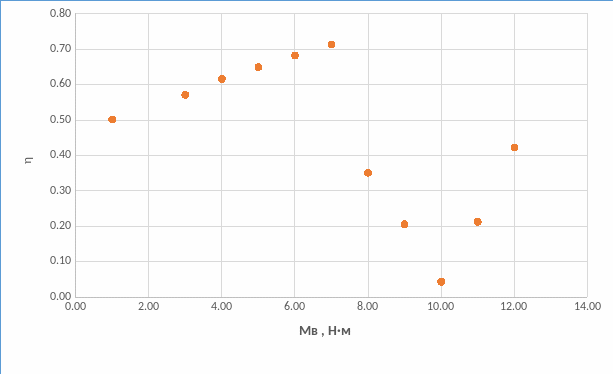Click the horizontal axis title 'Мв , Н·м'
Screen dimensions: 613x374
click(x=325, y=331)
